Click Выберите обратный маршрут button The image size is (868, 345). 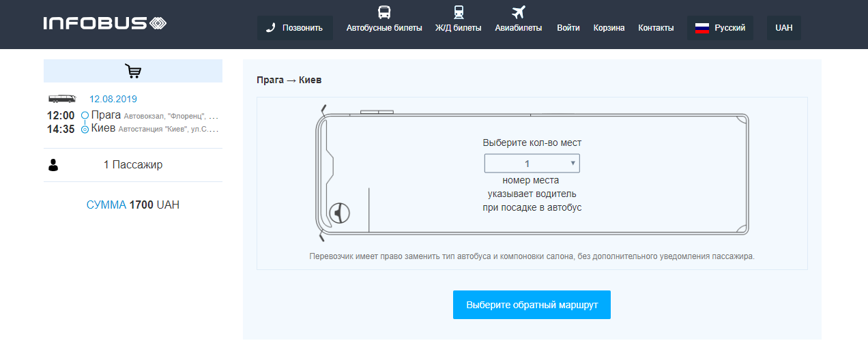tap(532, 305)
